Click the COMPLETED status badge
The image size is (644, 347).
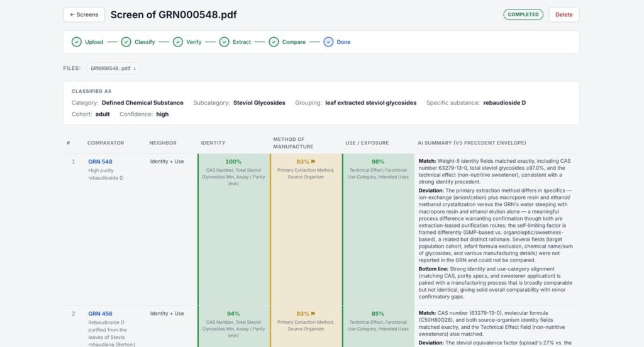click(x=523, y=14)
